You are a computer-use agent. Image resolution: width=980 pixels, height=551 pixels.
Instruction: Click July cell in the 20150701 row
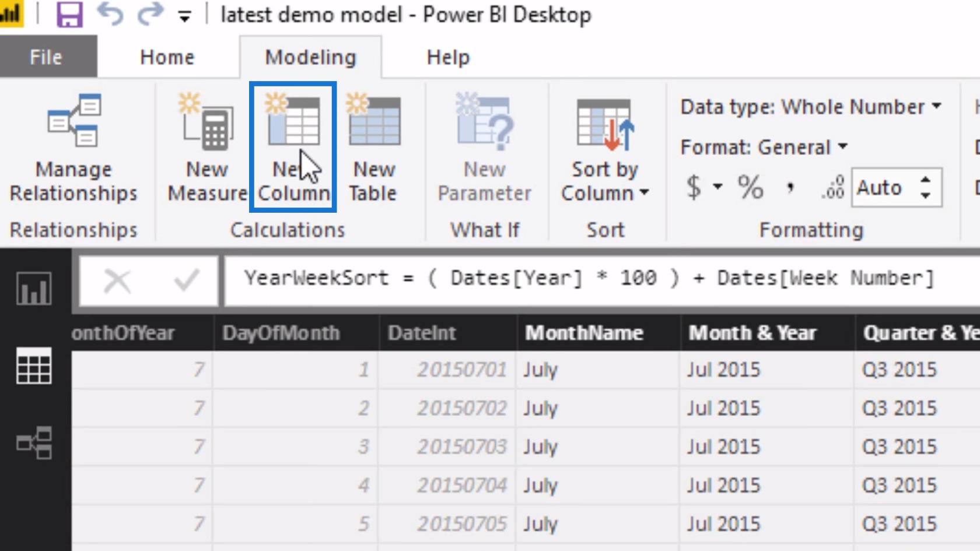pyautogui.click(x=598, y=370)
